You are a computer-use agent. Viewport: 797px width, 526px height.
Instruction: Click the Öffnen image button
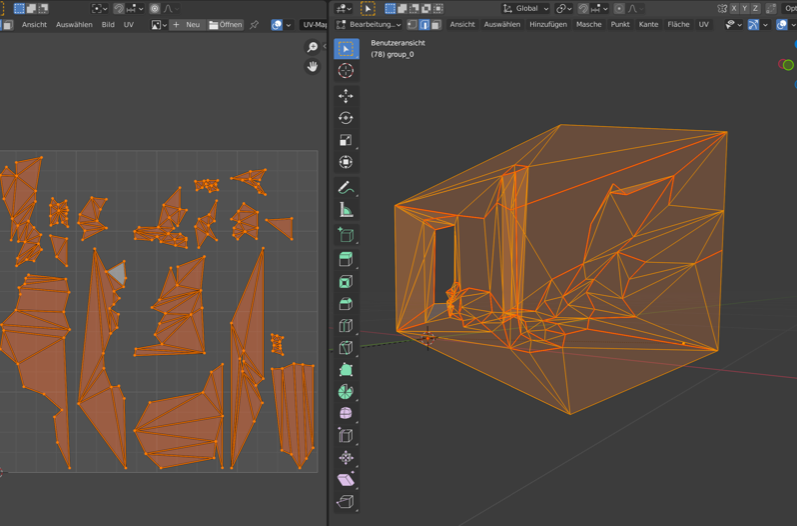[226, 24]
